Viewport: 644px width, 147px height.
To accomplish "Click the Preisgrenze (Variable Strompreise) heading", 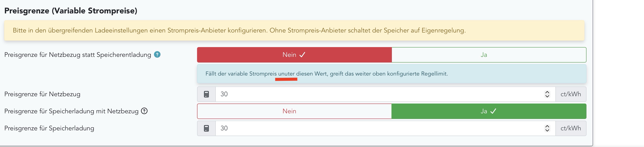I will [x=71, y=11].
